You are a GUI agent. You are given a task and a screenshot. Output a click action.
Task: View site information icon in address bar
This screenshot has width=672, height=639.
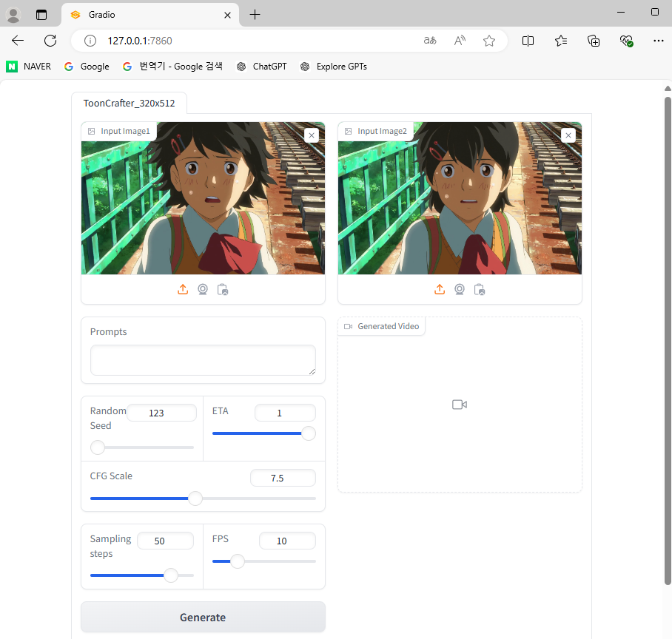click(x=90, y=41)
